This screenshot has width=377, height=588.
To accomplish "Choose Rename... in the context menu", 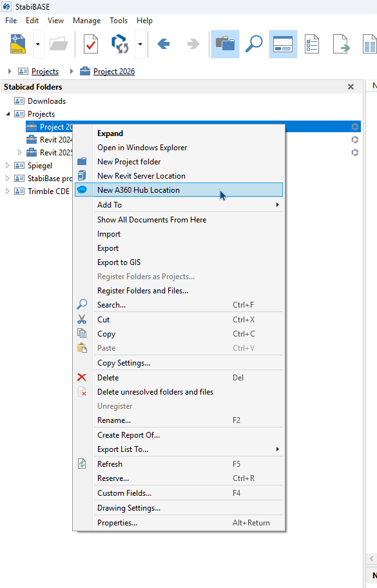I will 179,420.
